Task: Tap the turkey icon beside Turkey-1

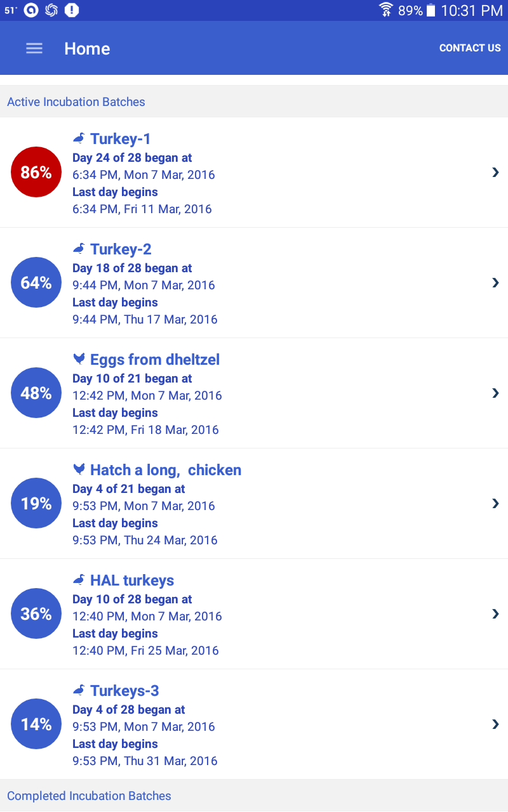Action: (x=79, y=138)
